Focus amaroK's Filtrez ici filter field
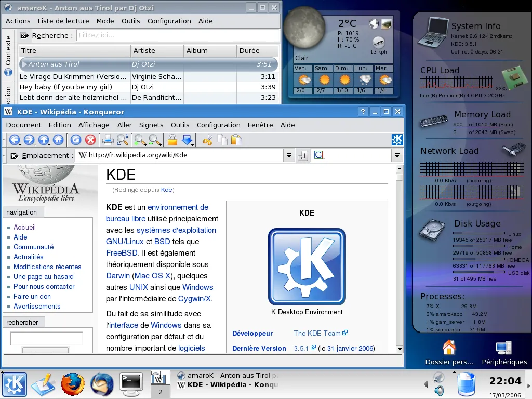This screenshot has height=399, width=532. (178, 35)
